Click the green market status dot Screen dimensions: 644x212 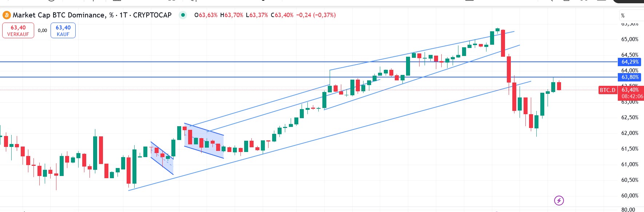[183, 15]
